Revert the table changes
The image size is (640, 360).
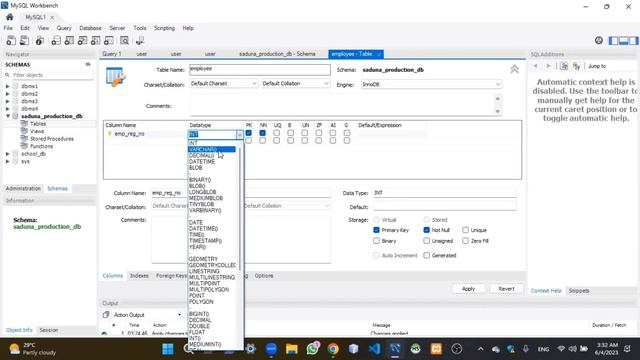click(x=506, y=289)
